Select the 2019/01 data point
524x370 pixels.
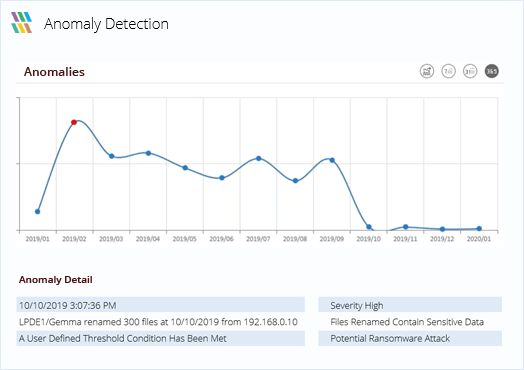tap(37, 212)
